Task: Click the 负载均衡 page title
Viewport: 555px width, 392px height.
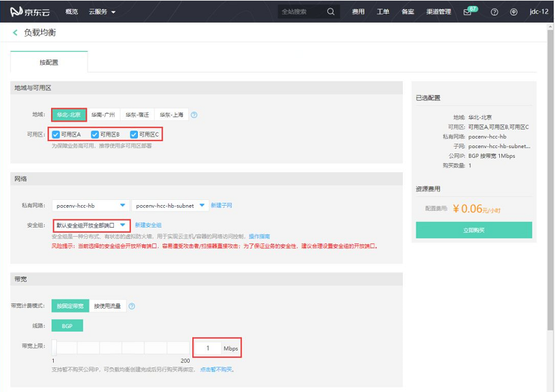Action: pyautogui.click(x=40, y=32)
